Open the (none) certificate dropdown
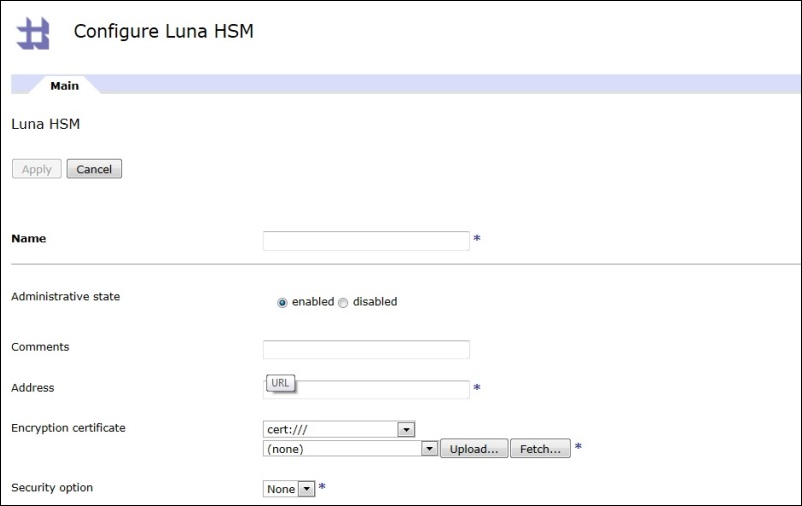The image size is (802, 506). (350, 449)
